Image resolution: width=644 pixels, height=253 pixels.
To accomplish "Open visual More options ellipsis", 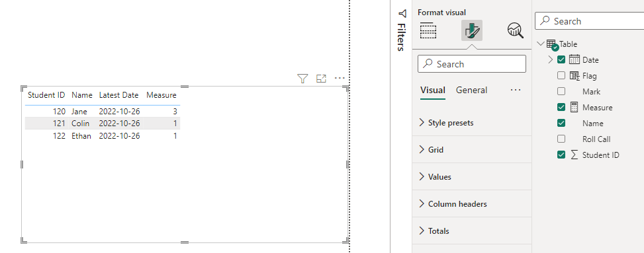I will (x=340, y=78).
